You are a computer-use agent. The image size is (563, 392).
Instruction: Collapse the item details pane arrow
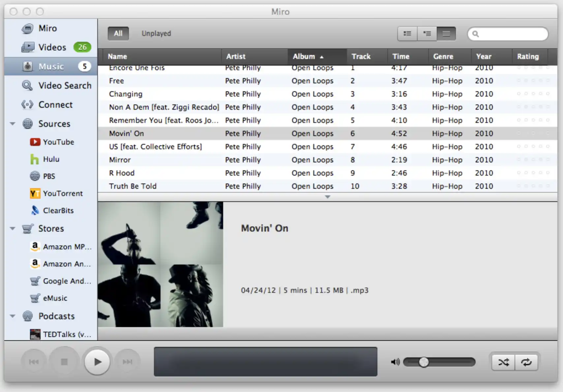[x=327, y=197]
